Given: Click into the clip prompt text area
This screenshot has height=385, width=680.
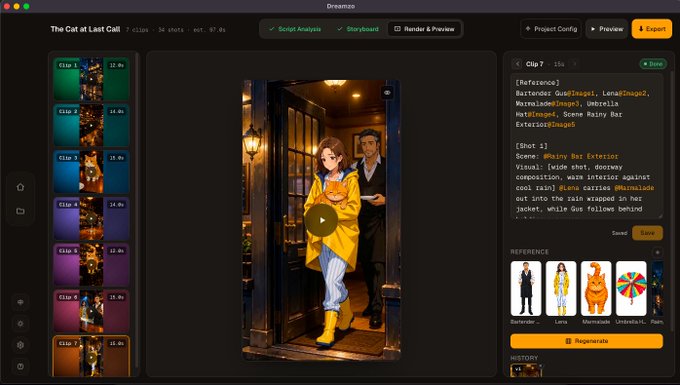Looking at the screenshot, I should tap(587, 146).
